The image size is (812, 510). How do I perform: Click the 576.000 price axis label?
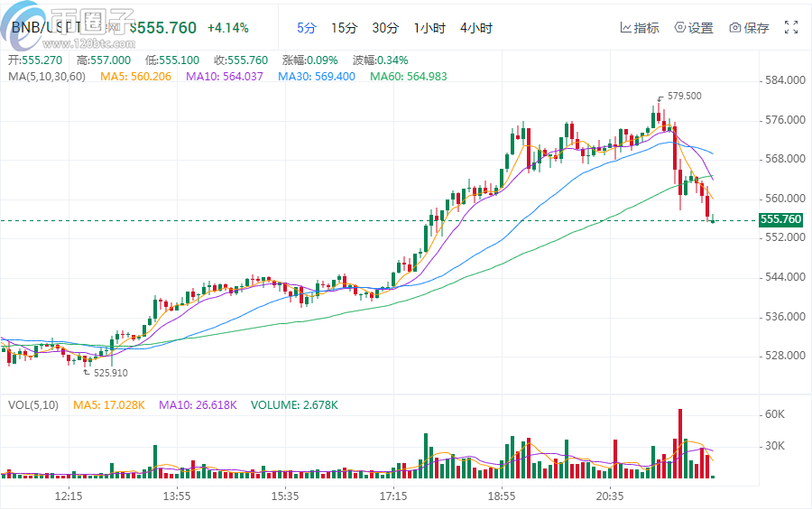(x=785, y=120)
